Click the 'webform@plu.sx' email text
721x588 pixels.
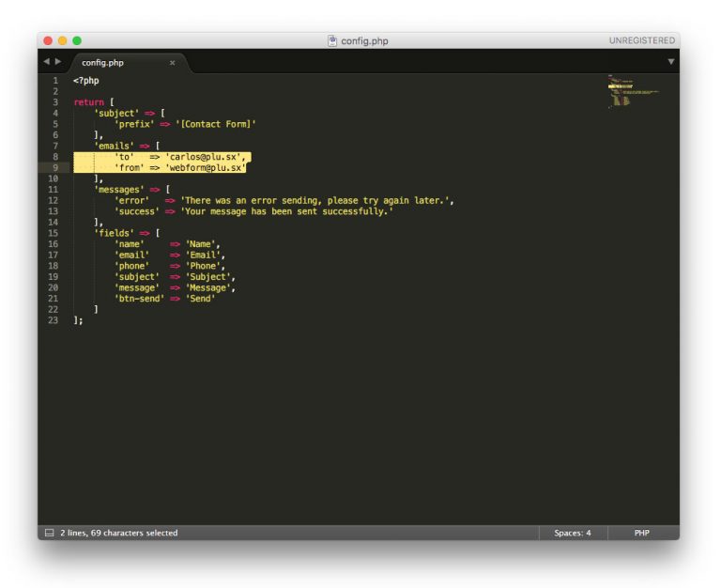click(x=206, y=167)
